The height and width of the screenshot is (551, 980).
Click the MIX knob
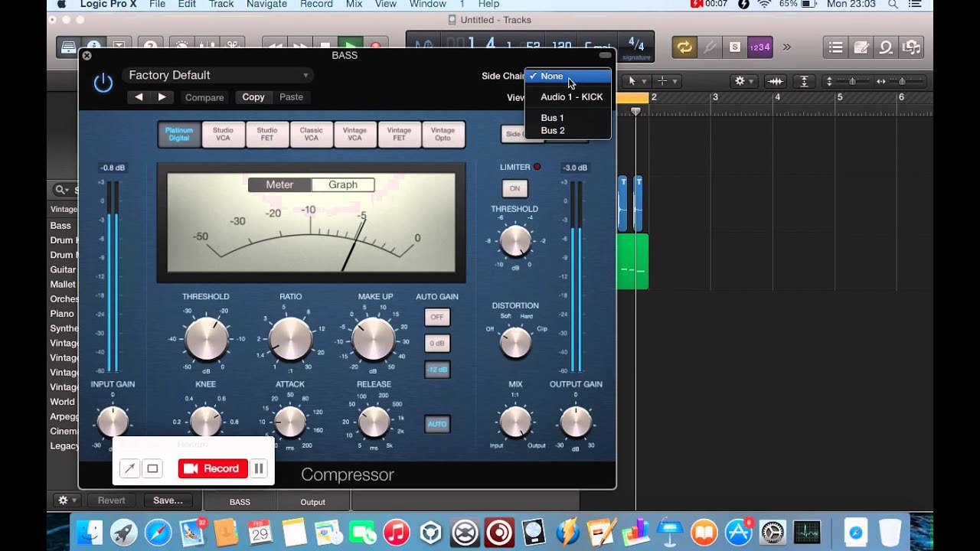point(515,422)
